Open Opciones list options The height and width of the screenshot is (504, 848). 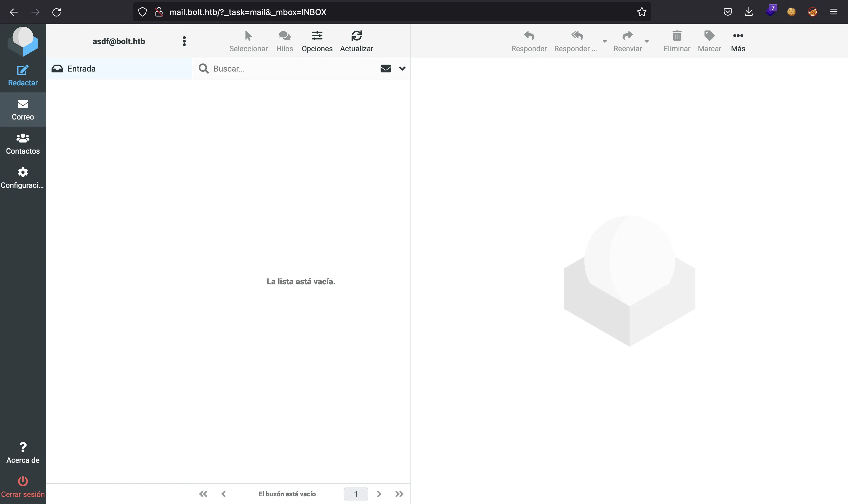(x=317, y=41)
